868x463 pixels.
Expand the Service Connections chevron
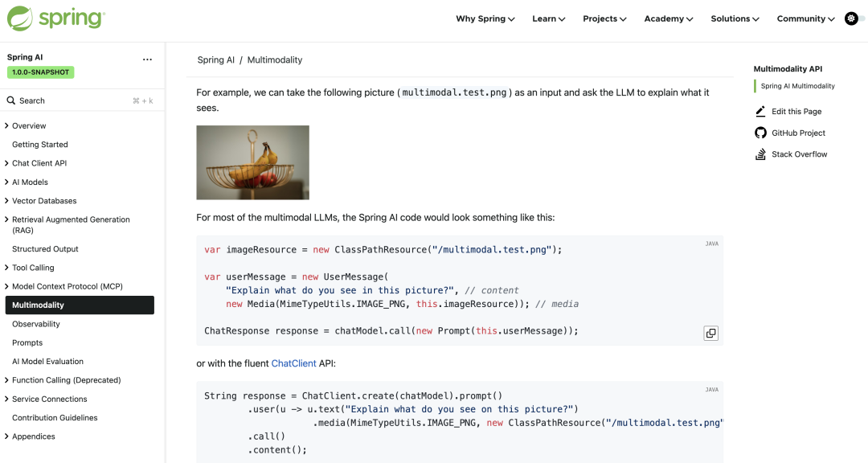pyautogui.click(x=6, y=399)
